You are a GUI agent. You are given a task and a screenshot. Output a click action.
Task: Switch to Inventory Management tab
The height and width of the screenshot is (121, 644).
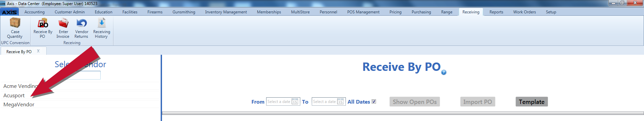226,12
